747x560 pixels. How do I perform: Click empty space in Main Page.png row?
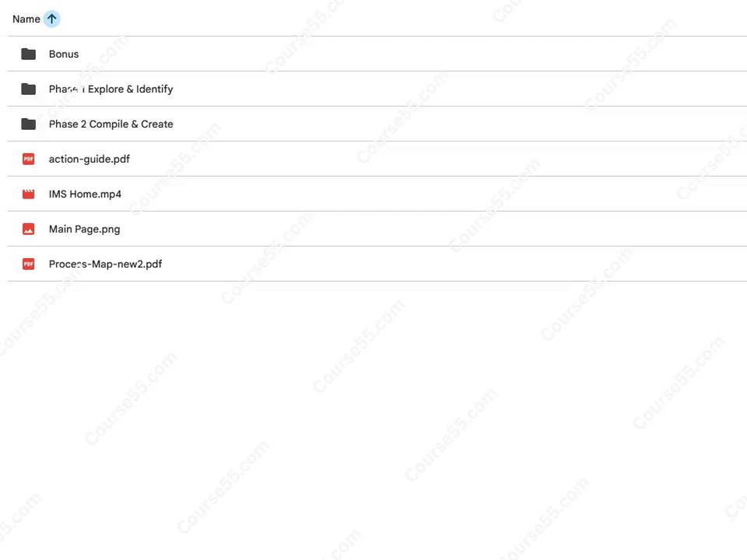(429, 229)
